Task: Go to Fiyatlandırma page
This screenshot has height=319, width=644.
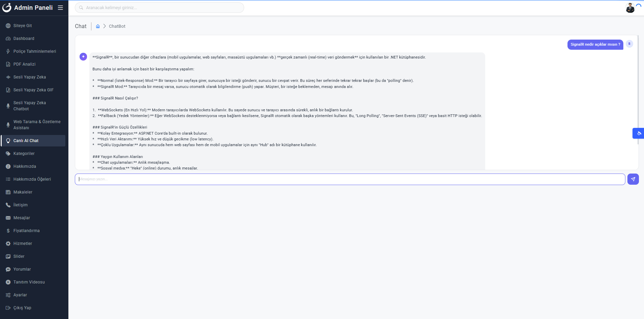Action: (x=33, y=231)
